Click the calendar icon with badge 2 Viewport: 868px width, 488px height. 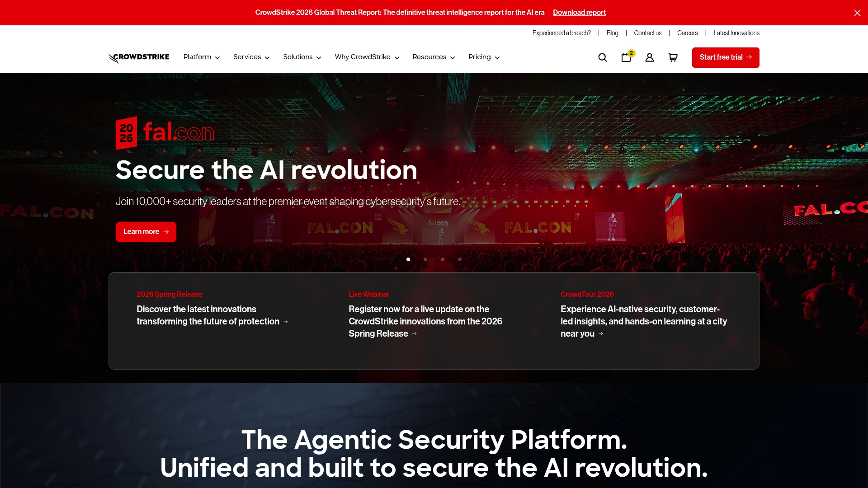click(x=626, y=57)
